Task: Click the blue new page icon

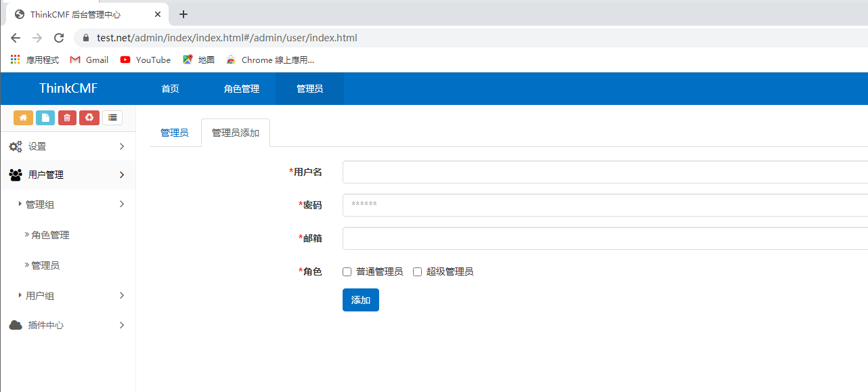Action: pyautogui.click(x=45, y=117)
